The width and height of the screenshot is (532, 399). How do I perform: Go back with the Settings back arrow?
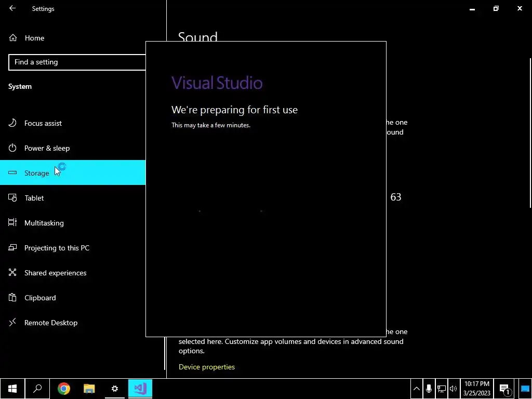(12, 8)
